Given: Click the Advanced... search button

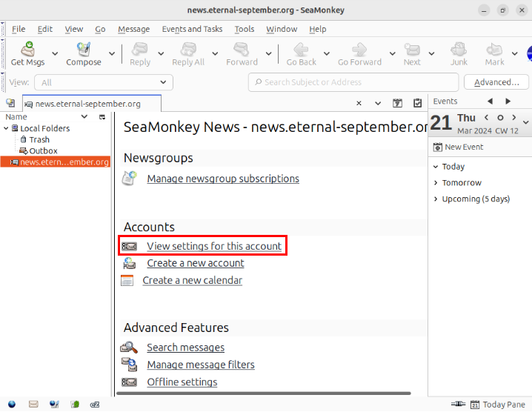Looking at the screenshot, I should click(496, 82).
